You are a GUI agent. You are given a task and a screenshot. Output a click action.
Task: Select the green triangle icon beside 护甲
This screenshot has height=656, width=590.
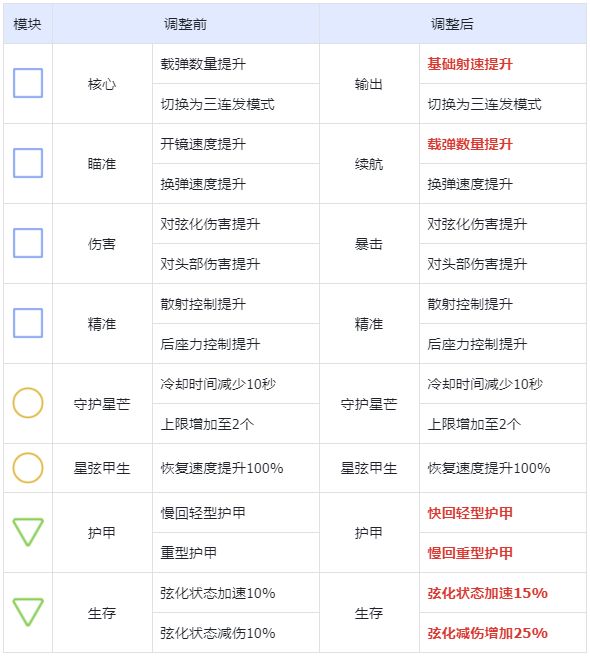(28, 532)
